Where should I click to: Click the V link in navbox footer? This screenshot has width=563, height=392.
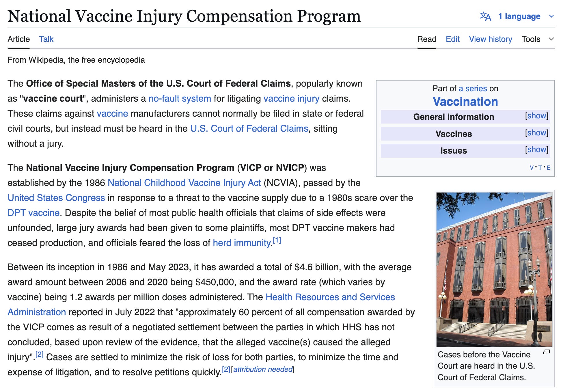532,168
